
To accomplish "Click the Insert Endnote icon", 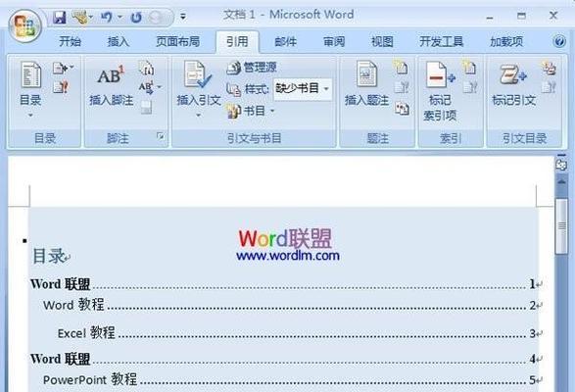I will (147, 69).
